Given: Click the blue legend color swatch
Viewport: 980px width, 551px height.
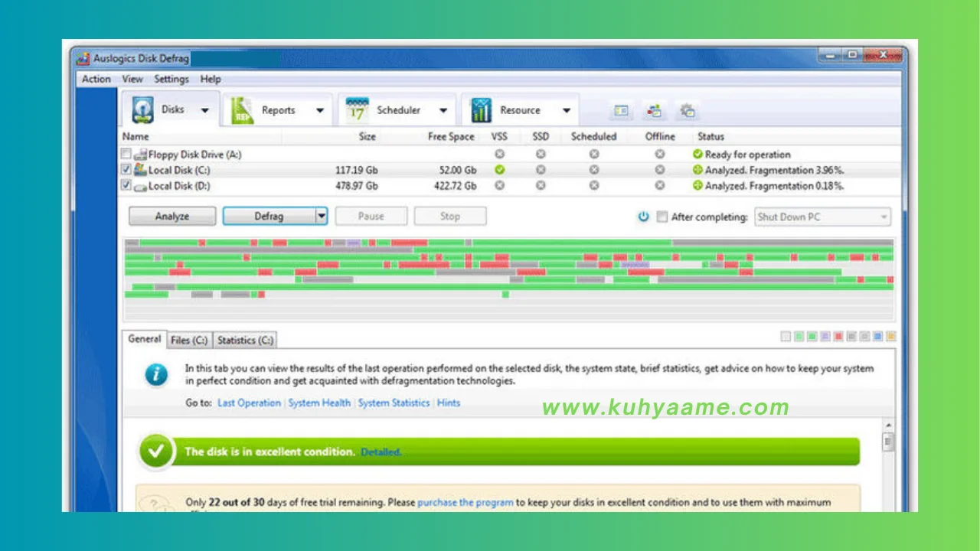Looking at the screenshot, I should click(x=878, y=337).
